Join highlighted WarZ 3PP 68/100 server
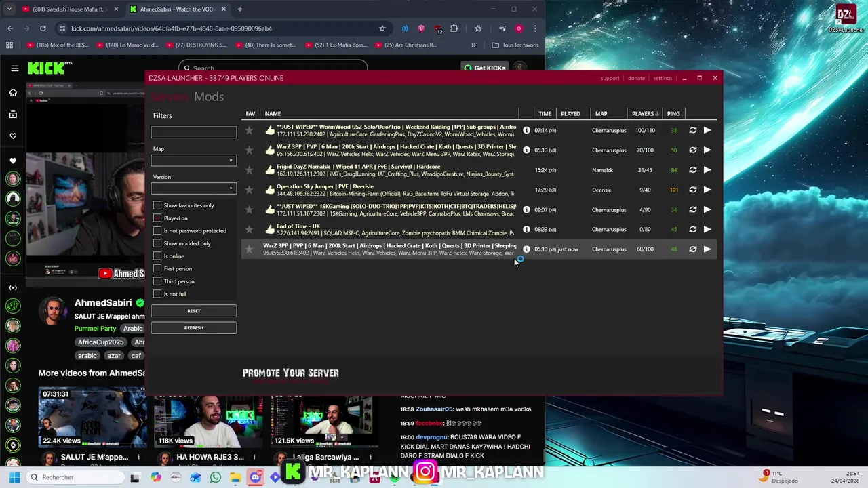 coord(707,249)
